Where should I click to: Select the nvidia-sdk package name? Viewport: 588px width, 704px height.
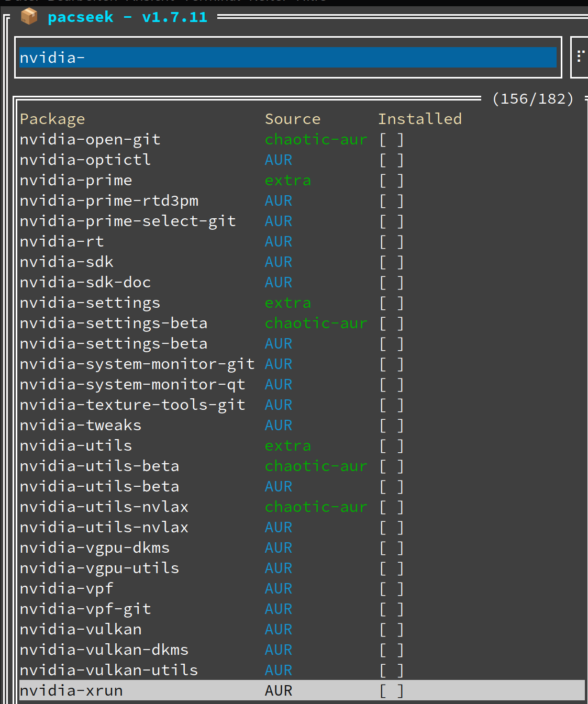coord(66,262)
